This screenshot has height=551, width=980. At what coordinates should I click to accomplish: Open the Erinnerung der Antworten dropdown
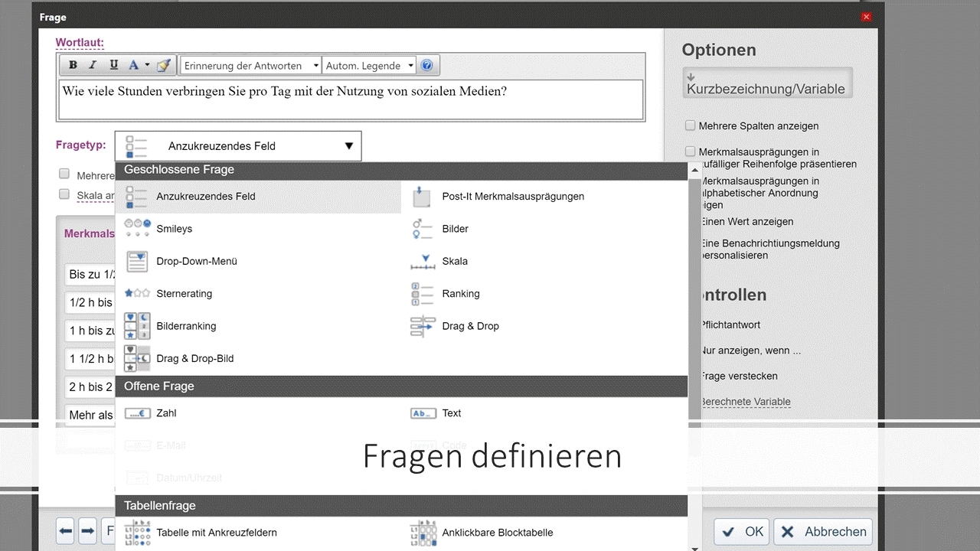pos(251,66)
